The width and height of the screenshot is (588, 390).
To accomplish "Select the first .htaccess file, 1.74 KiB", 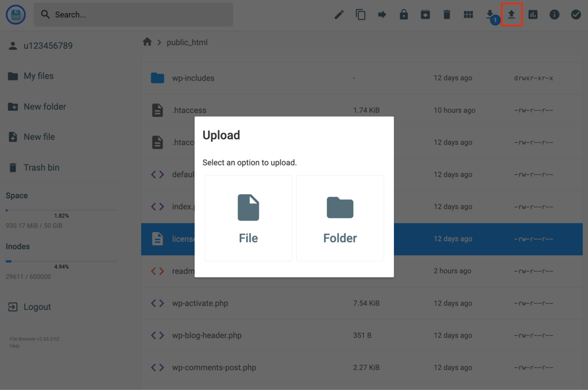I will point(362,110).
